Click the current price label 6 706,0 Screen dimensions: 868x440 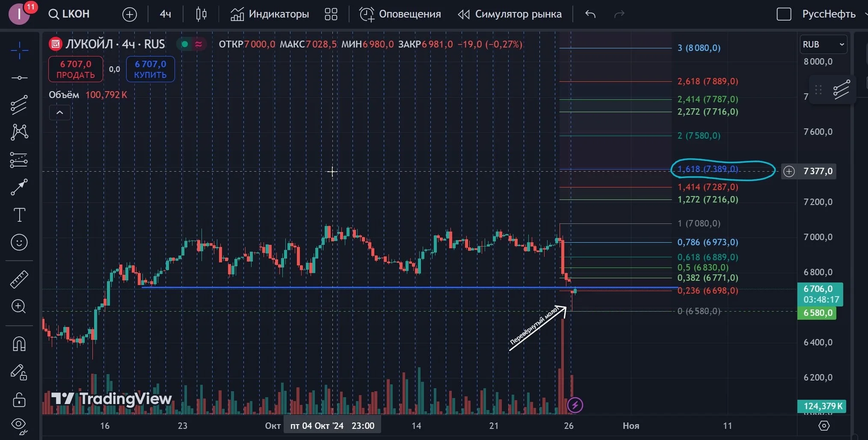pos(820,294)
